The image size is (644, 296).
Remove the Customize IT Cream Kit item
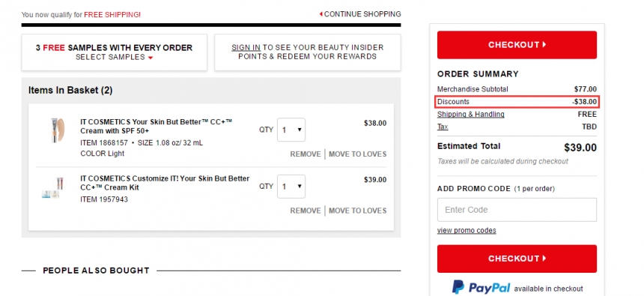pyautogui.click(x=306, y=211)
